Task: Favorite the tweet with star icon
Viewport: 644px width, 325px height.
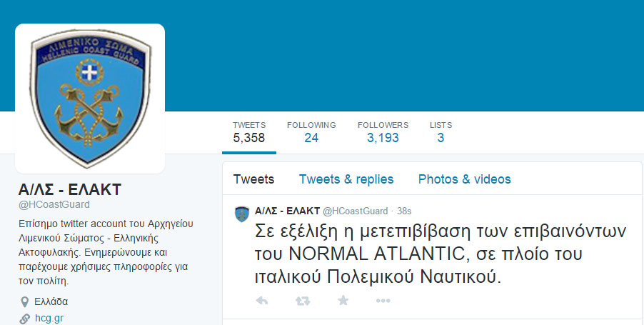Action: tap(343, 300)
